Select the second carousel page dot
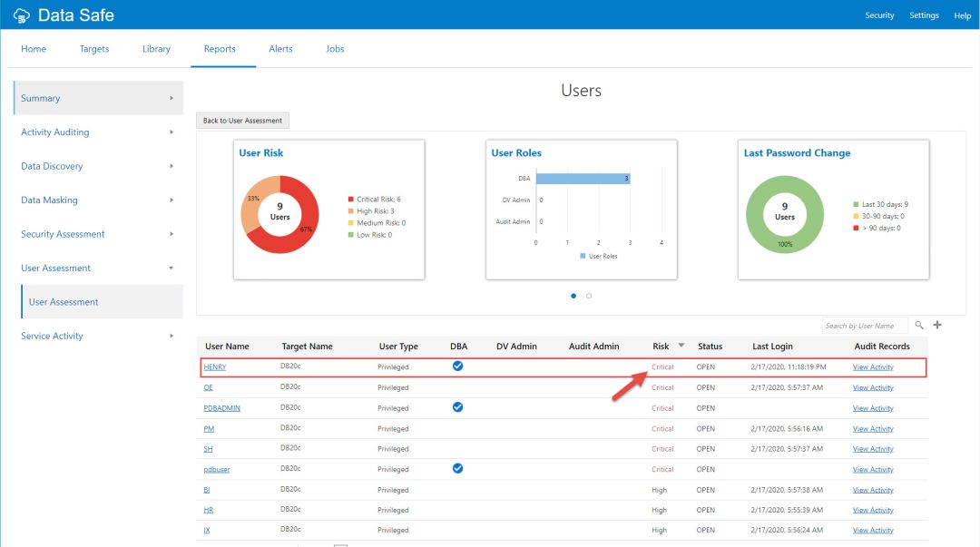This screenshot has height=547, width=980. click(x=589, y=296)
